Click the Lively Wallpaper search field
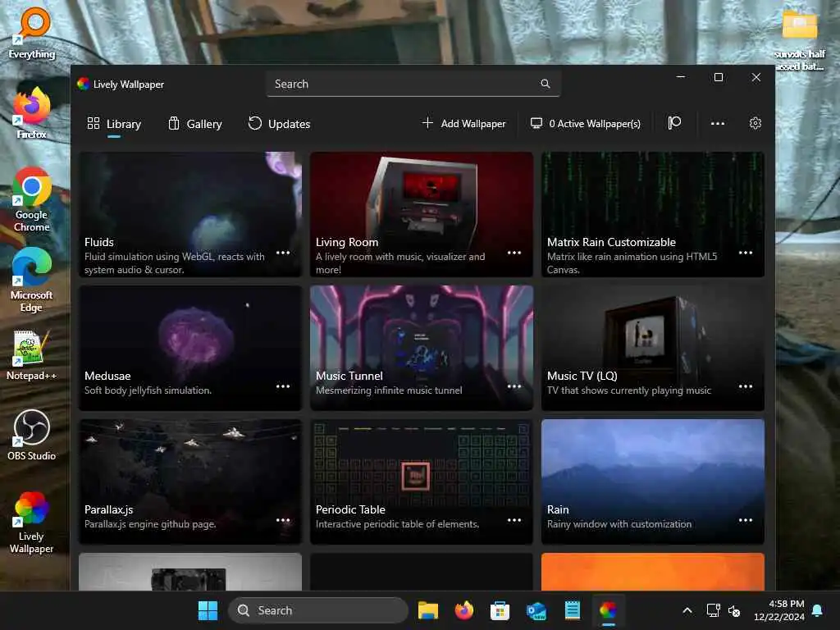Viewport: 840px width, 630px height. pyautogui.click(x=413, y=84)
